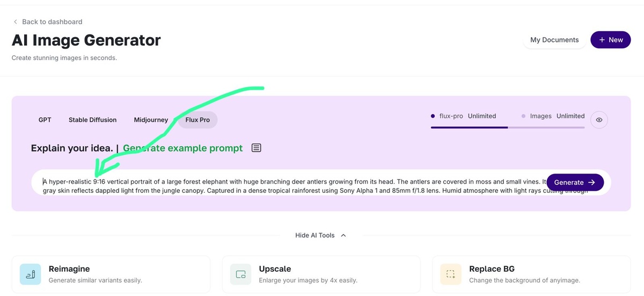
Task: Collapse the Hide AI Tools chevron
Action: [343, 235]
